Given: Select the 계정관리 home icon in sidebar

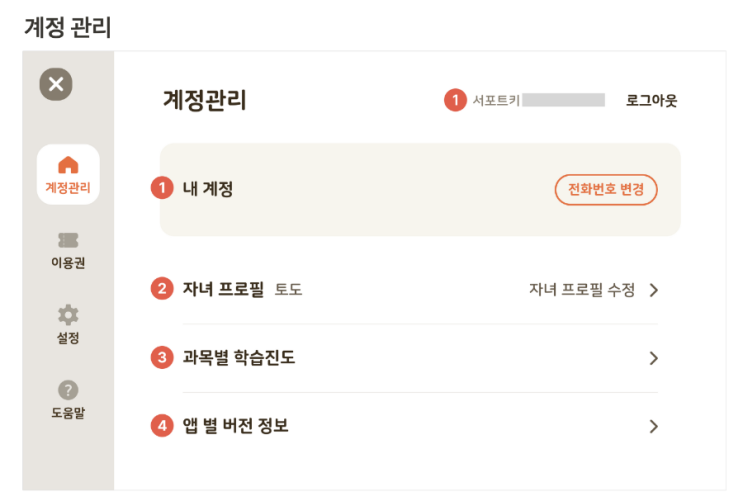Looking at the screenshot, I should (x=68, y=165).
